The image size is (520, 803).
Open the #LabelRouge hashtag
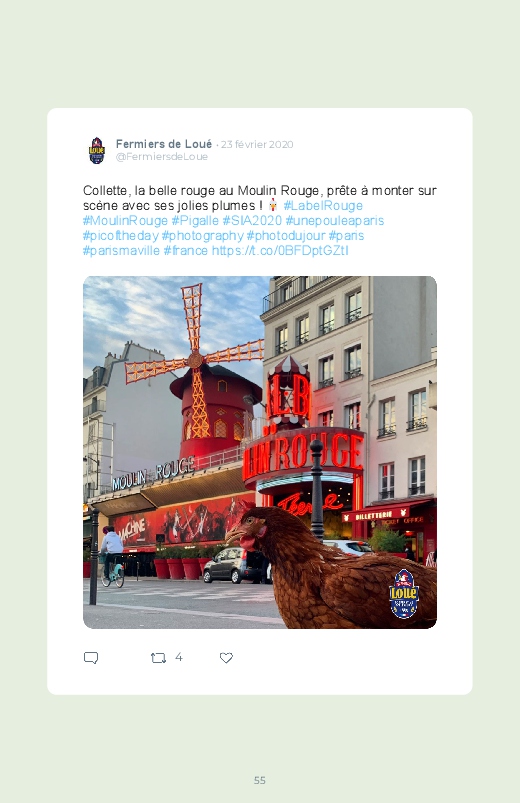click(x=323, y=205)
